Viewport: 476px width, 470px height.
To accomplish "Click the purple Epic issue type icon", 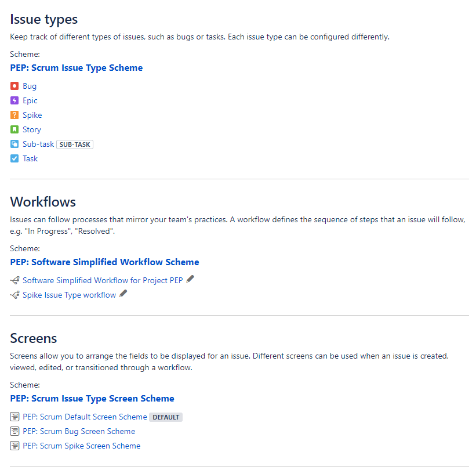I will pyautogui.click(x=13, y=100).
